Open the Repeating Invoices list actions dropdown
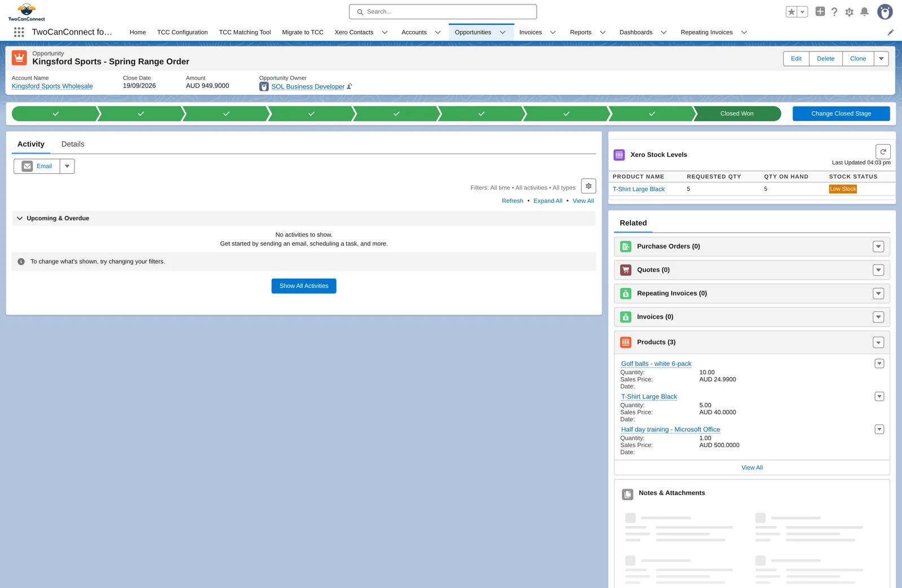The width and height of the screenshot is (902, 588). 878,294
